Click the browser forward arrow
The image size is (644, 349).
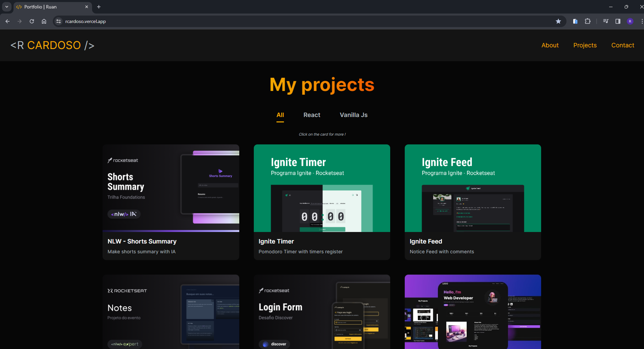20,21
